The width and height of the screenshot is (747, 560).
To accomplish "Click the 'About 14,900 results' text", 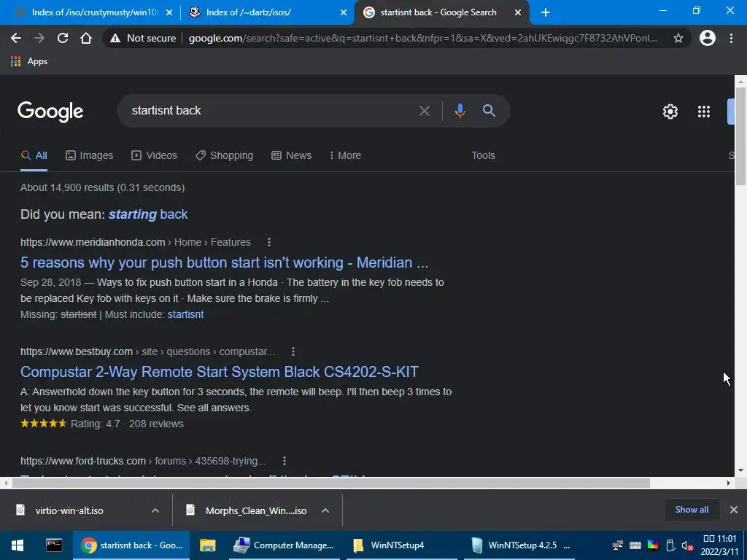I will [x=102, y=187].
